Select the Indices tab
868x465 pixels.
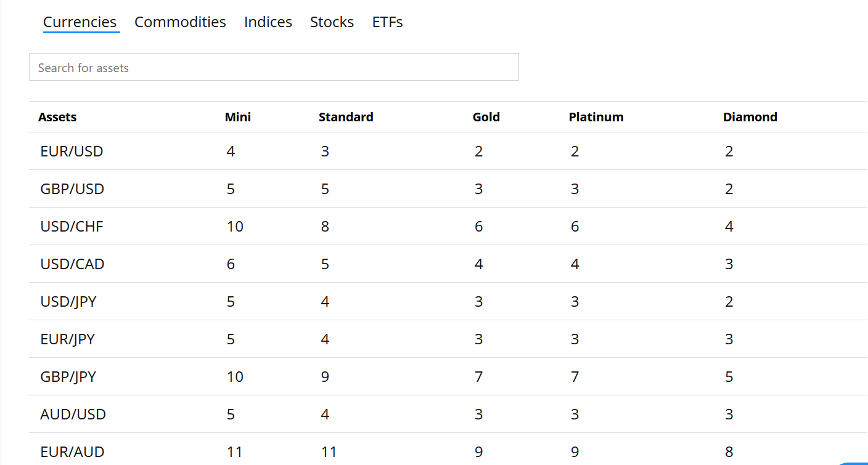pos(268,22)
